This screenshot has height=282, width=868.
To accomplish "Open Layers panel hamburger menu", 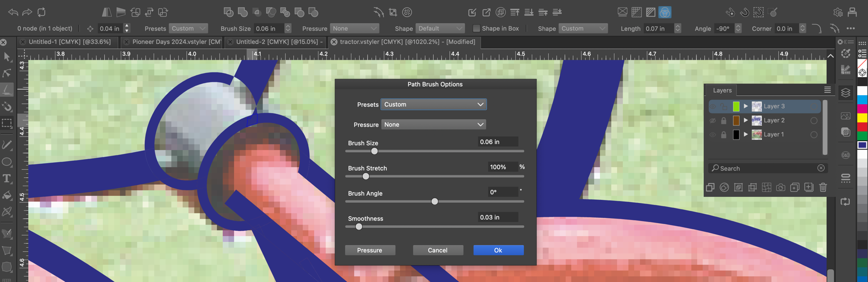I will (827, 90).
